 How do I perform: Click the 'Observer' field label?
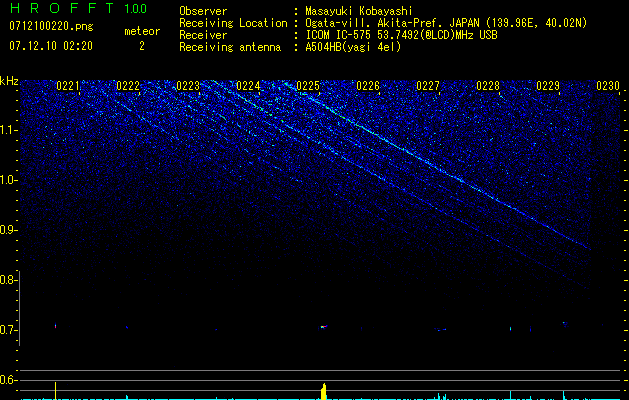tap(203, 11)
